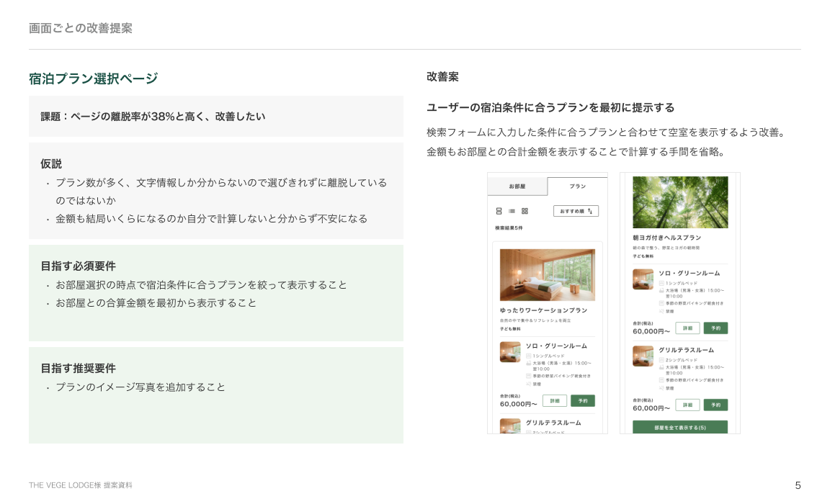Click meal icon beside 季節の野菜バイキング in right mockup top room
Screen dimensions: 830x504
pos(661,303)
